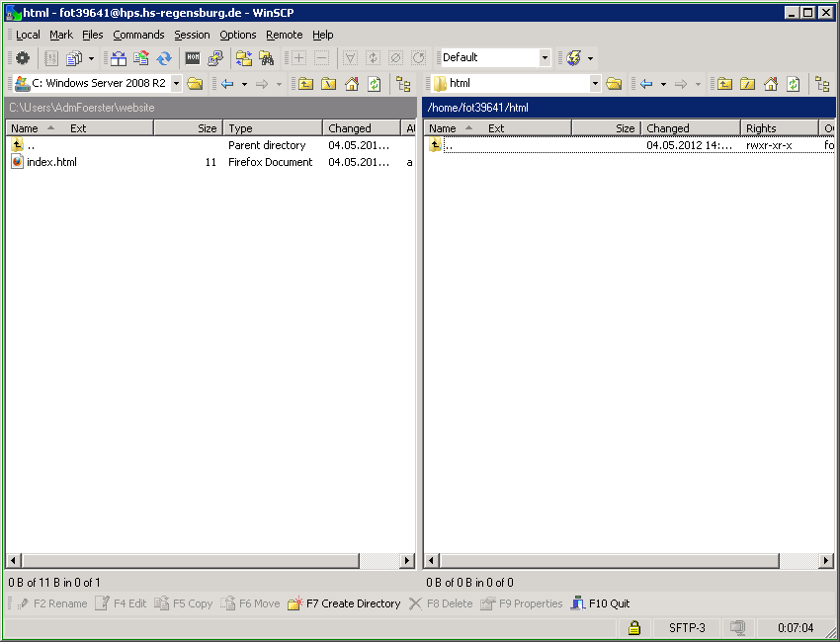Click the Select Files plus icon
This screenshot has width=840, height=642.
(x=298, y=58)
